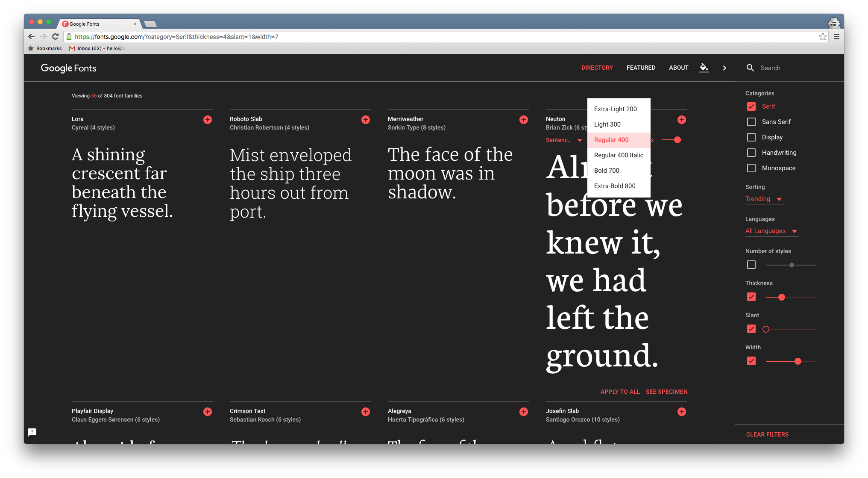Select Light 300 weight

pyautogui.click(x=619, y=124)
